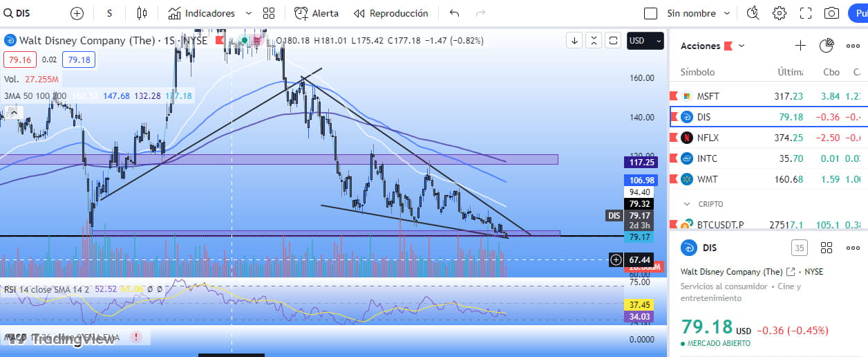Select the DIS watchlist row

[768, 117]
